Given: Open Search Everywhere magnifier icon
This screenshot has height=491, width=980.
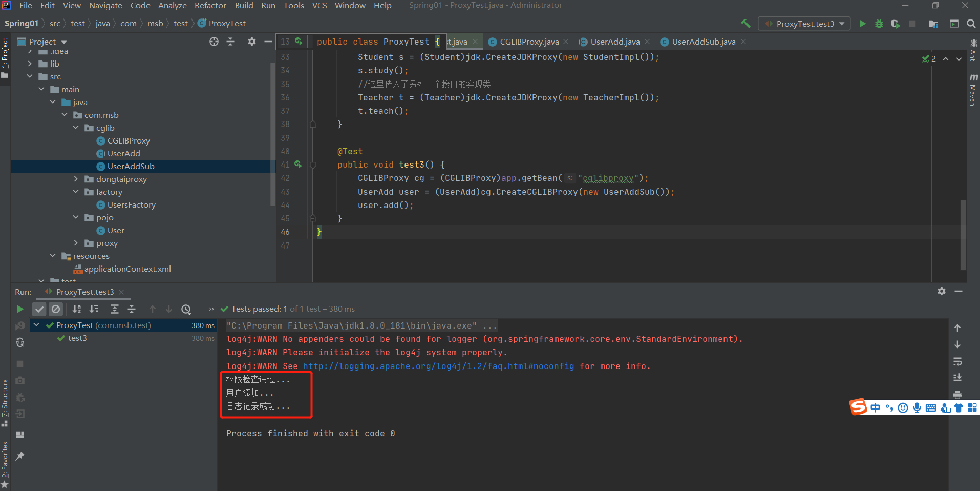Looking at the screenshot, I should tap(971, 24).
